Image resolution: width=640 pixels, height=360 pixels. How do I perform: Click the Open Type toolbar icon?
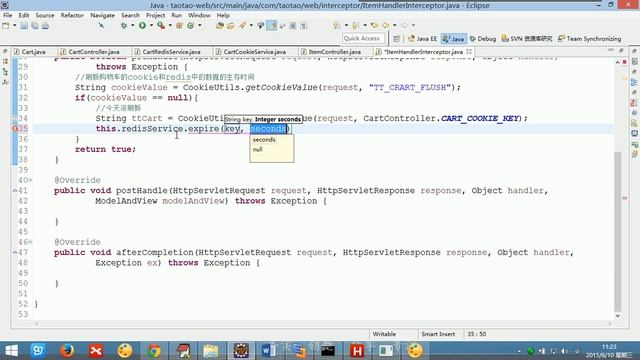pos(220,26)
